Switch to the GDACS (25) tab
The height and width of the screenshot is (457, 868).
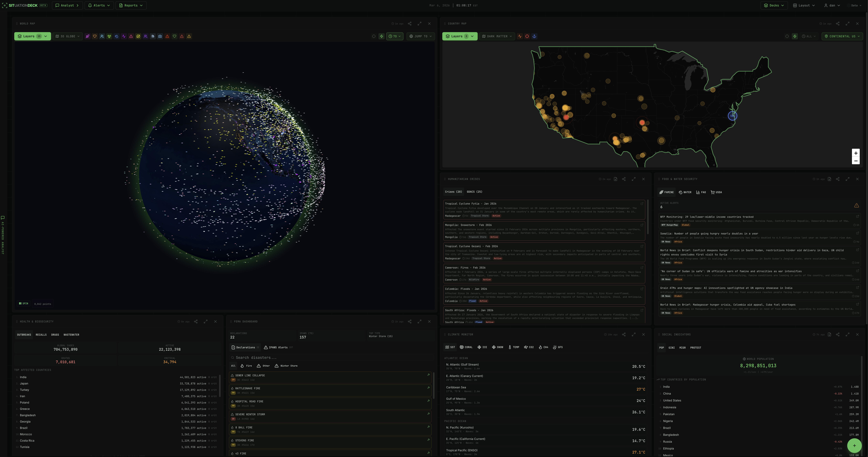coord(474,192)
